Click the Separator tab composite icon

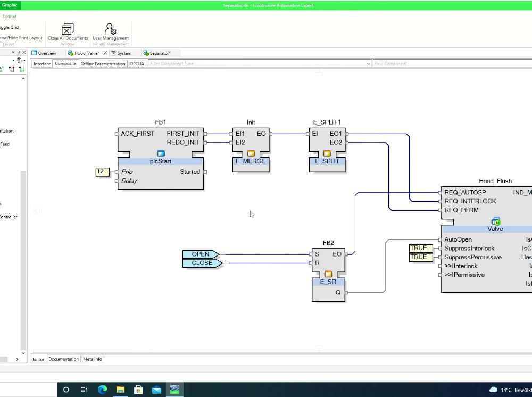[x=146, y=53]
